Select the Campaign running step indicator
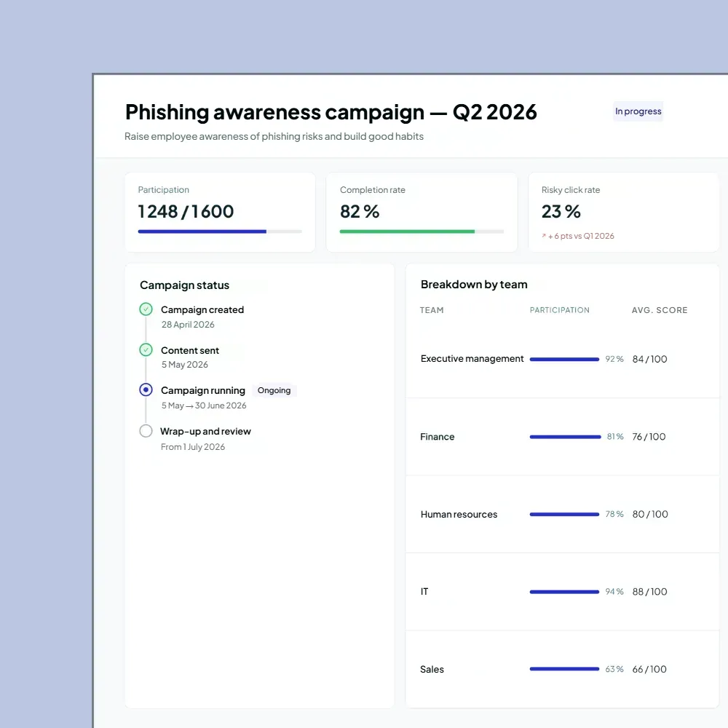 coord(146,389)
